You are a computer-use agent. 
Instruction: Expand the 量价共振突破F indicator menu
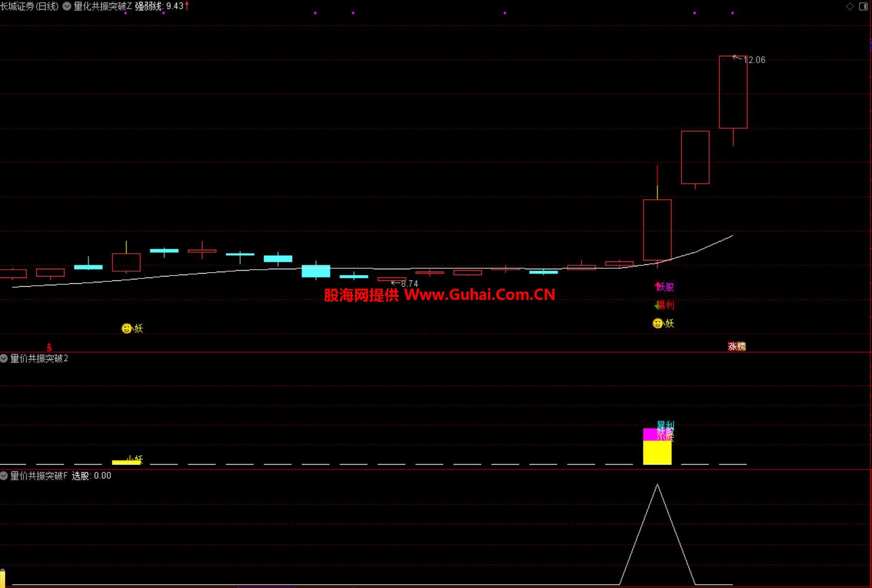pyautogui.click(x=4, y=476)
